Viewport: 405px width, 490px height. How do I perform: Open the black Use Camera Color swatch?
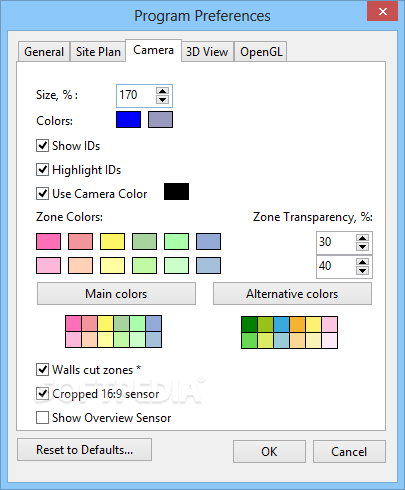[x=176, y=191]
